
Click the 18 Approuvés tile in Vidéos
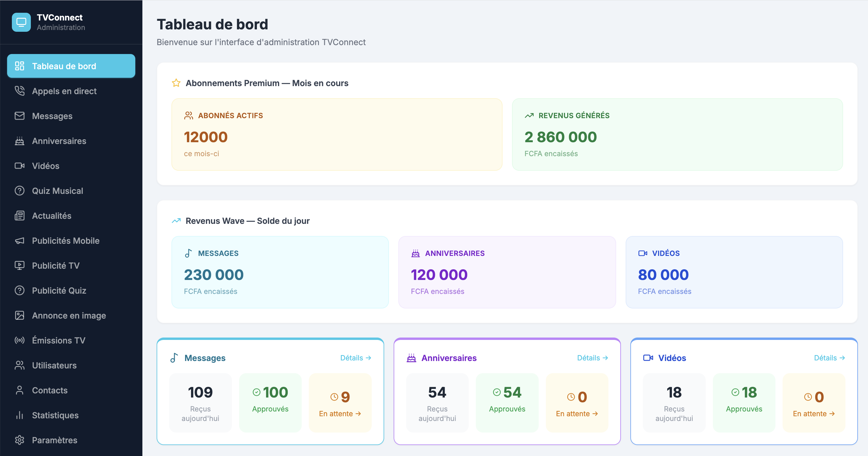744,403
